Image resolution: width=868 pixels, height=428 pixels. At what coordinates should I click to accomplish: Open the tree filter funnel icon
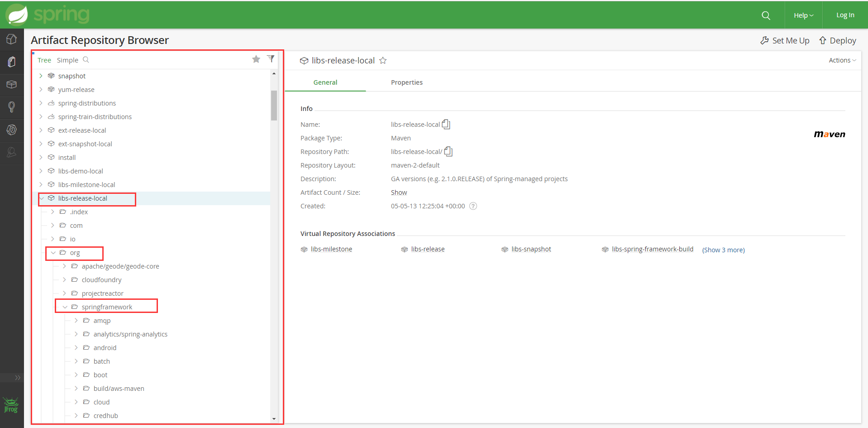tap(271, 58)
